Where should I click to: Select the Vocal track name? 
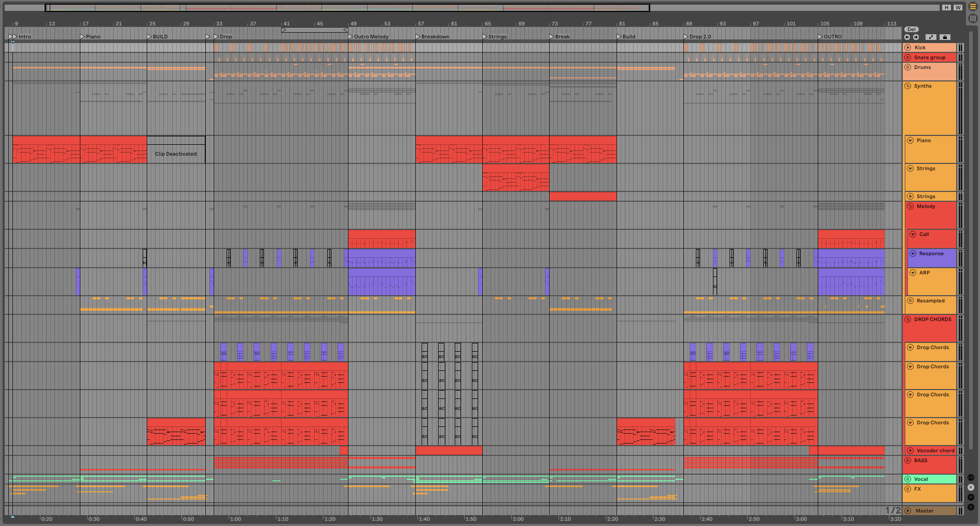tap(921, 479)
